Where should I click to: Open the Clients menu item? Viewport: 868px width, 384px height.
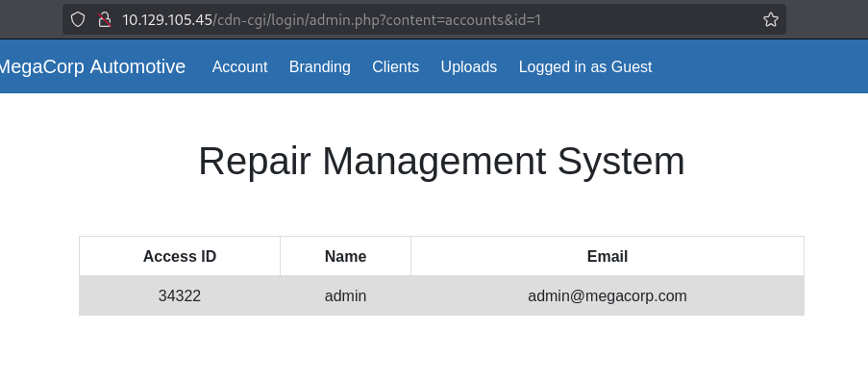tap(395, 66)
